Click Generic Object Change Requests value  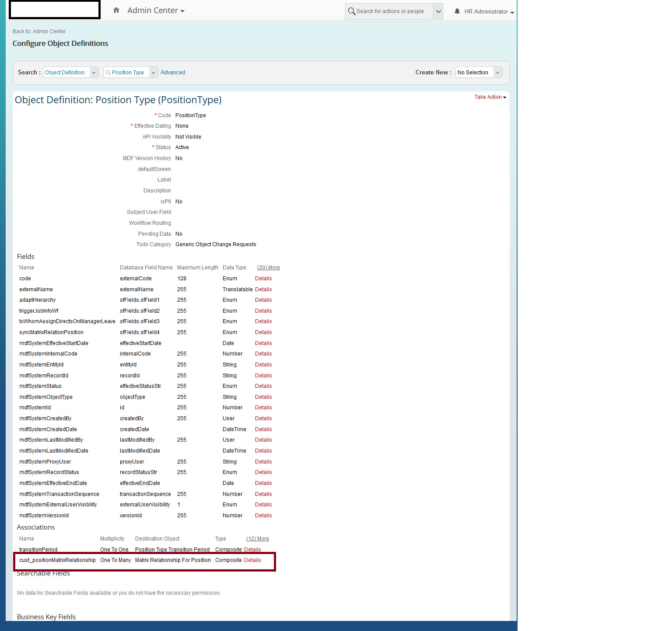216,244
